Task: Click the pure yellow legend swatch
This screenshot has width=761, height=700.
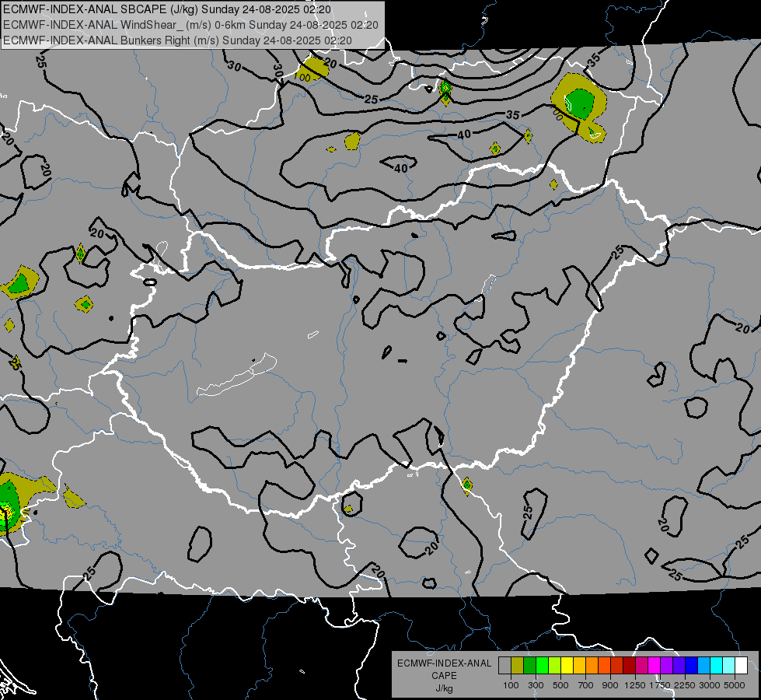Action: tap(567, 665)
